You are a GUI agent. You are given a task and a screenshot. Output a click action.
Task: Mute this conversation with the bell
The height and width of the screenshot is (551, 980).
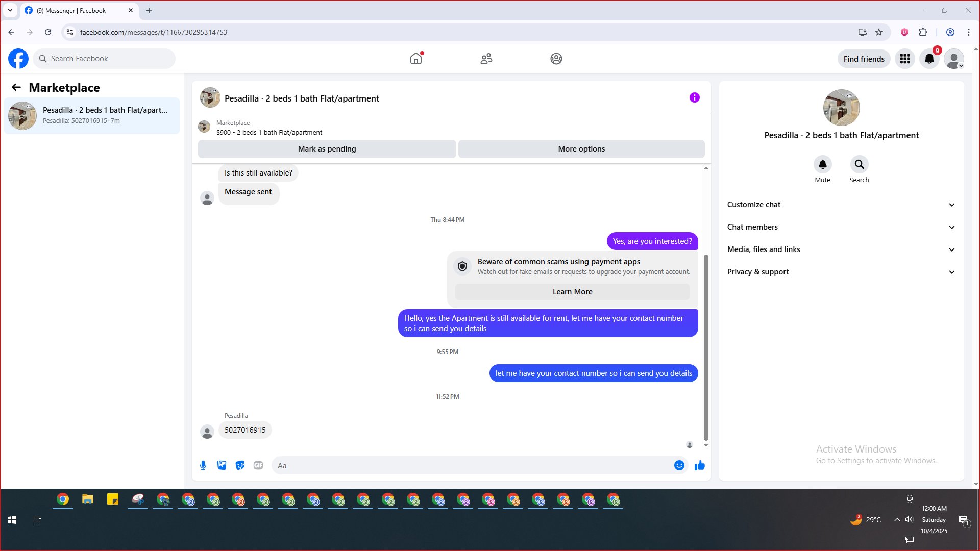(823, 164)
